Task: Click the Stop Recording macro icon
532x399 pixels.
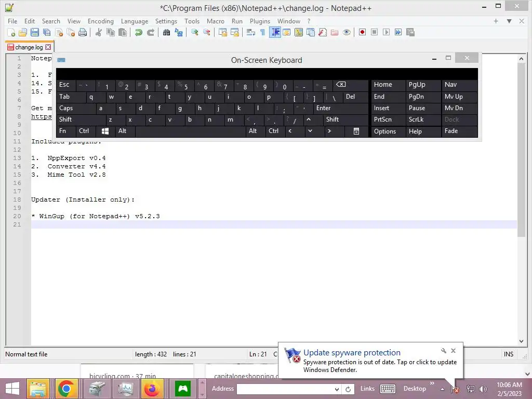Action: click(x=374, y=32)
